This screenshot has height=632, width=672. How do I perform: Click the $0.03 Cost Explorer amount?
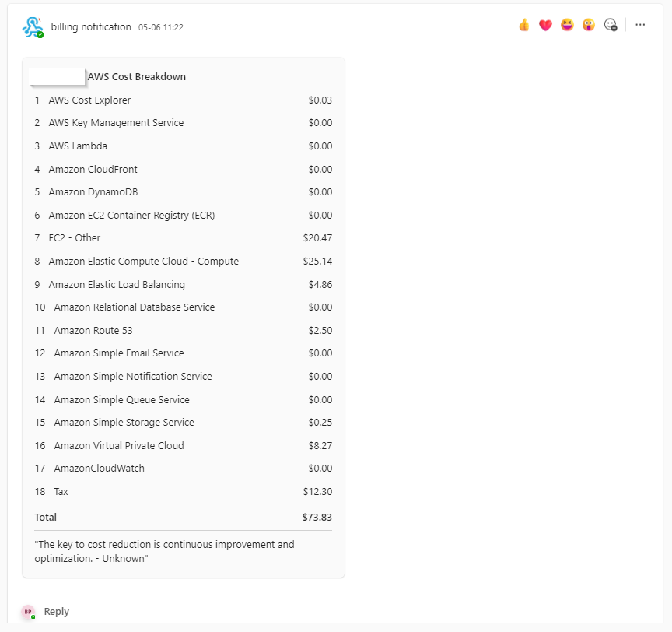pos(320,100)
